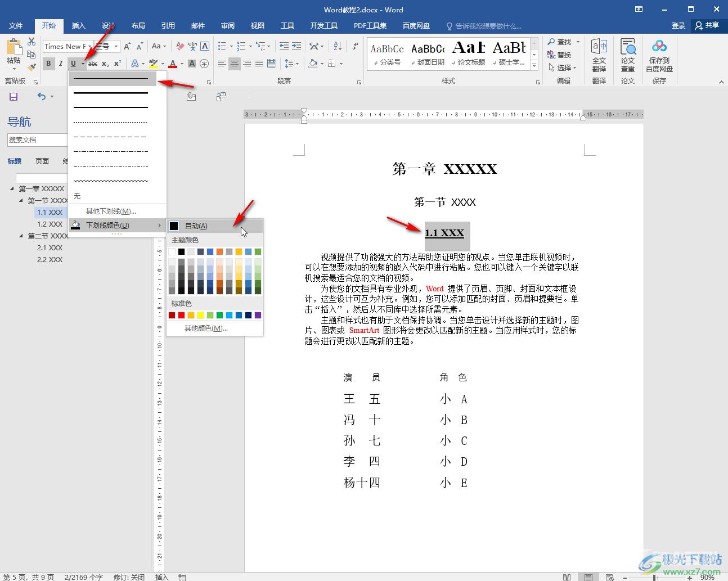Click the 替换 replace button
This screenshot has width=728, height=581.
[559, 55]
